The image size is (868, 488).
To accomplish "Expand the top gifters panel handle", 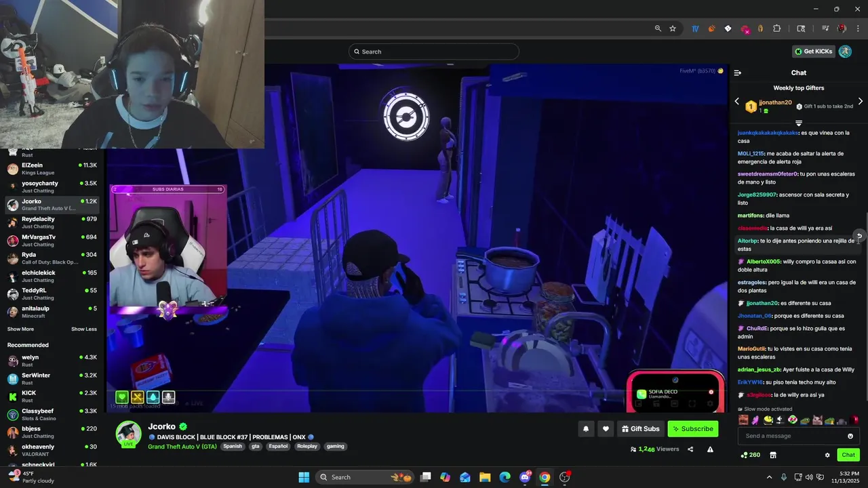I will 799,123.
